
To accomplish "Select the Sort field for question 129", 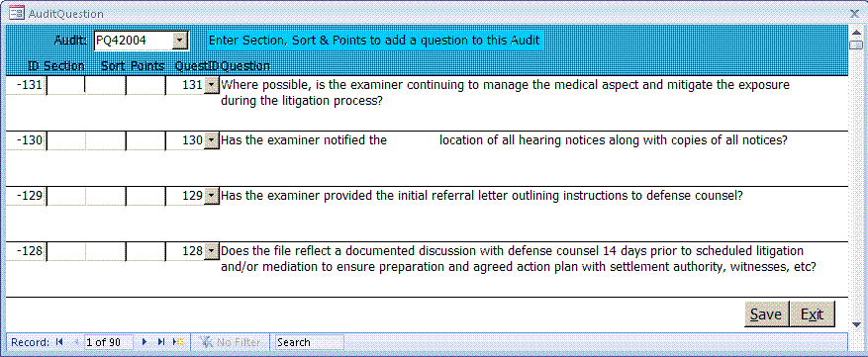I will click(x=106, y=196).
